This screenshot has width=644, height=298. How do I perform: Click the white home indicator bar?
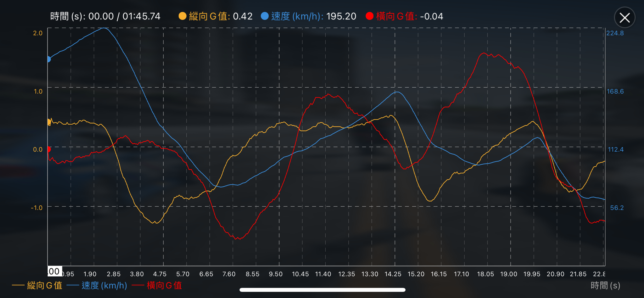click(x=322, y=290)
